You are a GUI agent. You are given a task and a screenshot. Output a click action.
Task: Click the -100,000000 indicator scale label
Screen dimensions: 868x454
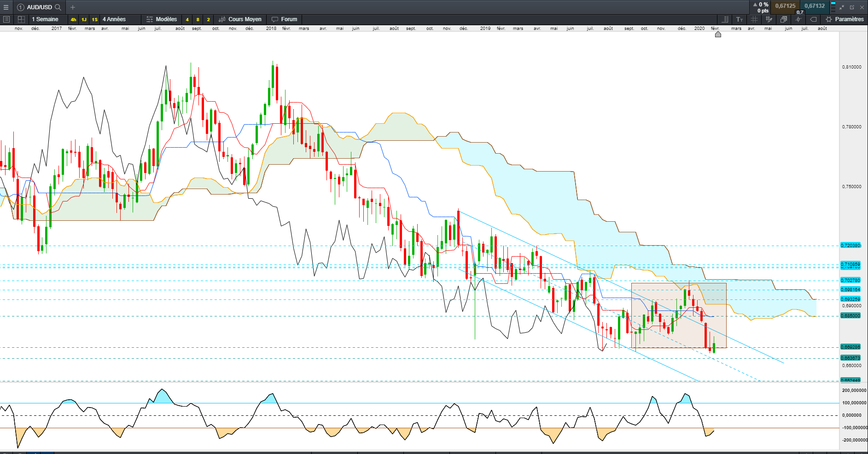[854, 427]
